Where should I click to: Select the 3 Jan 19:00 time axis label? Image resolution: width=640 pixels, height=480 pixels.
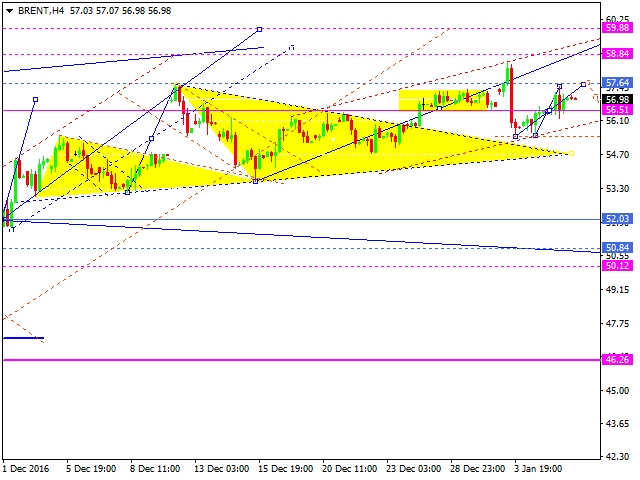pyautogui.click(x=538, y=469)
